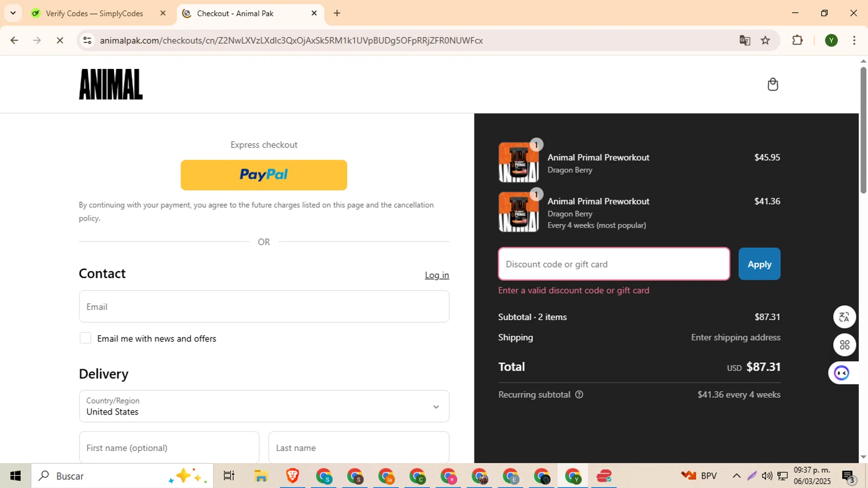Click the 'Subtotal · 2 items' label

[x=532, y=317]
